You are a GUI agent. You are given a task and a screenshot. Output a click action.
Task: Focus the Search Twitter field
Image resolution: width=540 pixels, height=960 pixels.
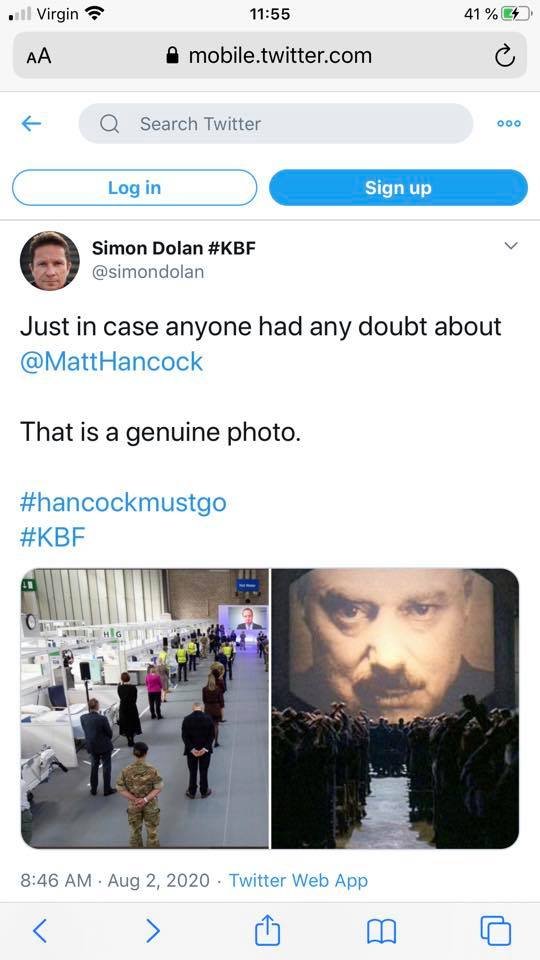click(276, 124)
